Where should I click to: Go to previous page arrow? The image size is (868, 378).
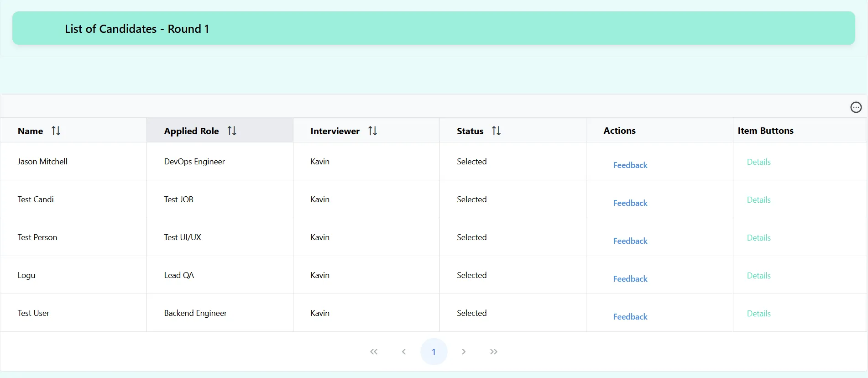point(404,352)
